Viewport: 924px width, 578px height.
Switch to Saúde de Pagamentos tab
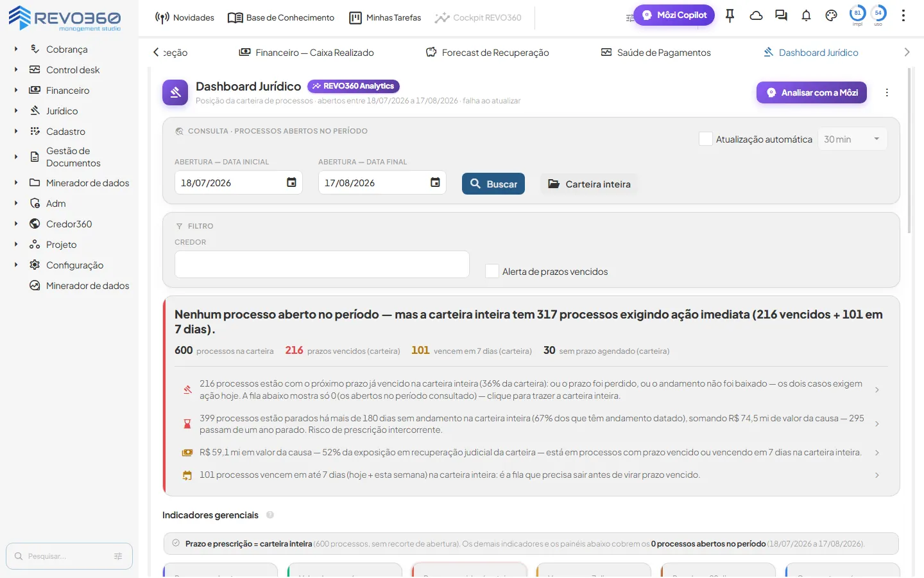pos(656,53)
